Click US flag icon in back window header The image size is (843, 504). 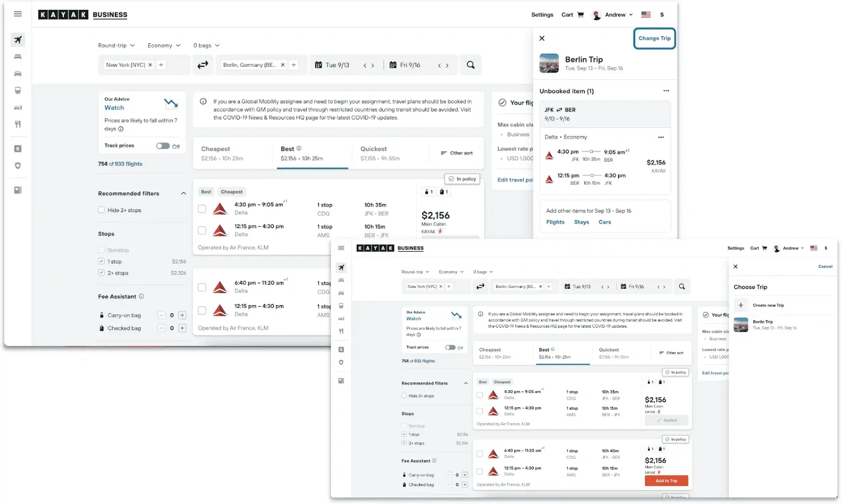[x=646, y=14]
